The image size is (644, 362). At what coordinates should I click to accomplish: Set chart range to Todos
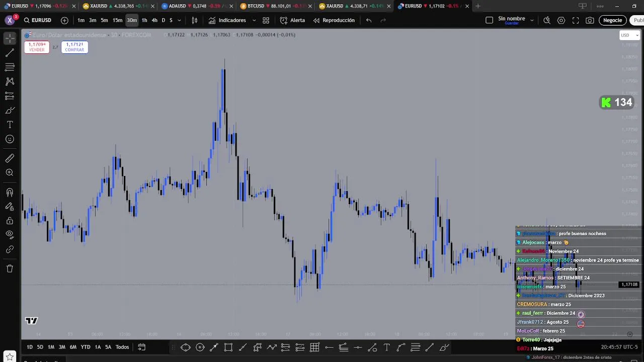pyautogui.click(x=122, y=347)
